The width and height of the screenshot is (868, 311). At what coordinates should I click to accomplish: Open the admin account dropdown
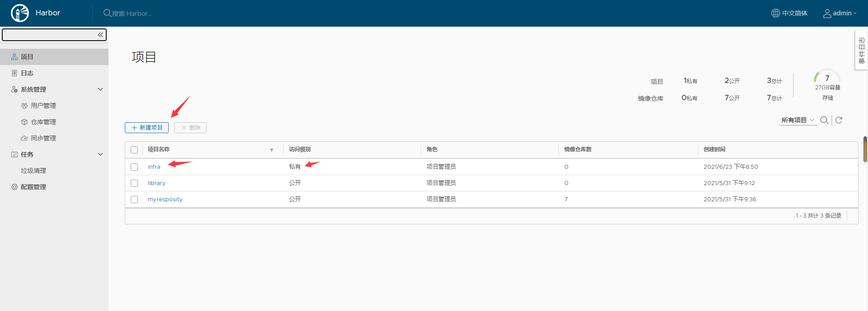(x=840, y=13)
